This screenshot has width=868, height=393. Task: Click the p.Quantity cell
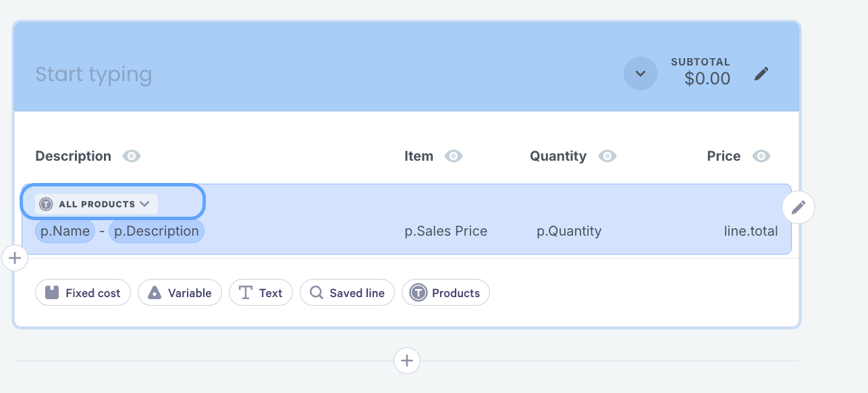click(569, 231)
